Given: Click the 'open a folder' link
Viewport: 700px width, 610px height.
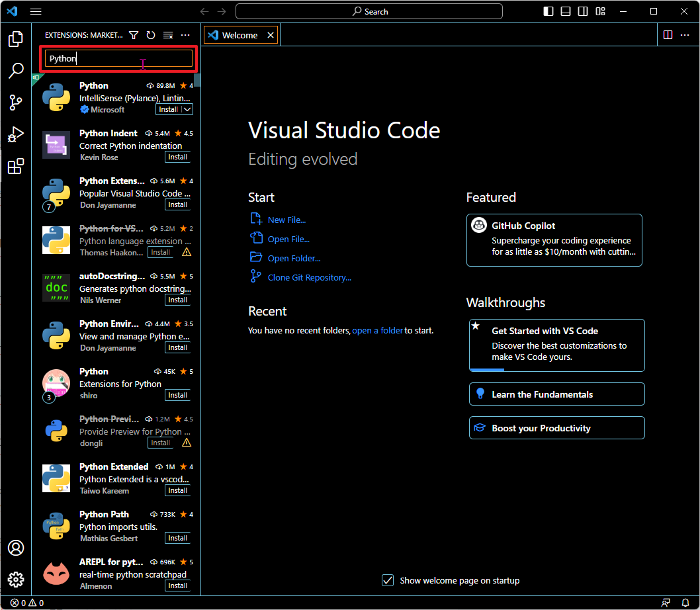Looking at the screenshot, I should pyautogui.click(x=378, y=330).
